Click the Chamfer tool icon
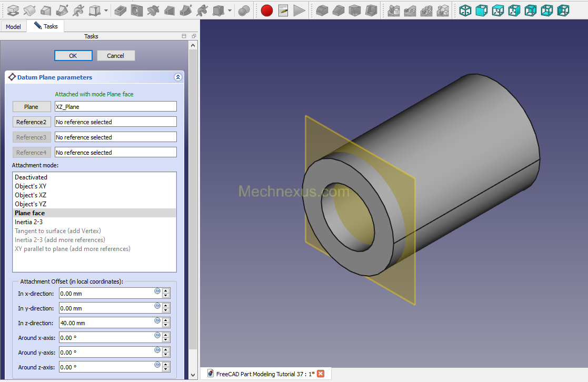The width and height of the screenshot is (588, 382). coord(338,10)
